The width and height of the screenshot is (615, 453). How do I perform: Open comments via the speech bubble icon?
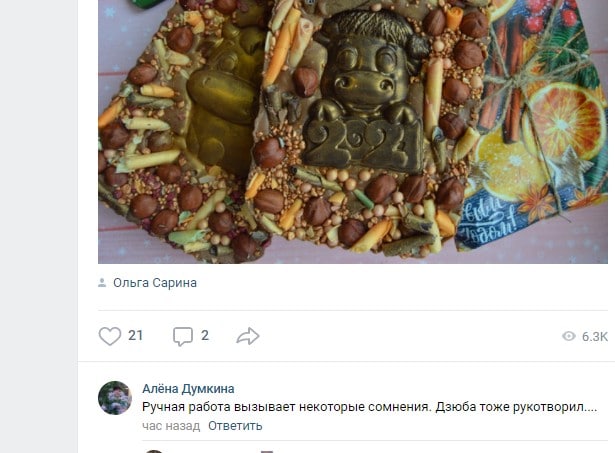click(183, 337)
